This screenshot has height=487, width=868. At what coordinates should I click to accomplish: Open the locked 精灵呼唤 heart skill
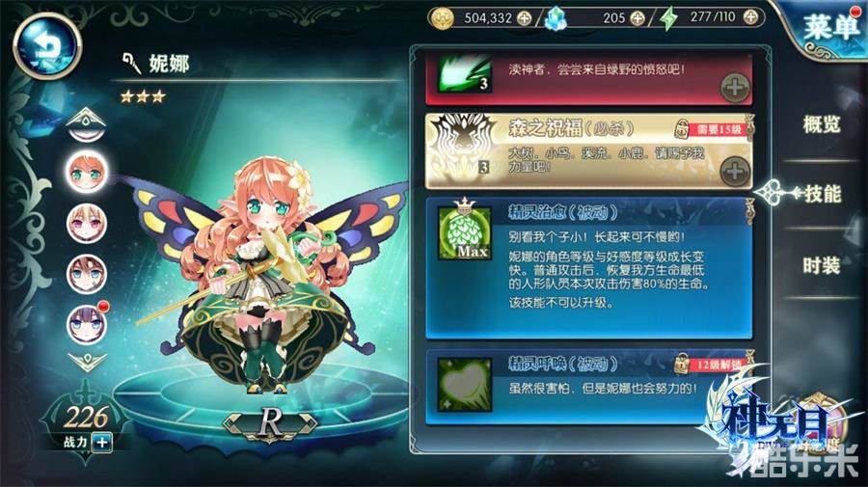click(x=465, y=384)
